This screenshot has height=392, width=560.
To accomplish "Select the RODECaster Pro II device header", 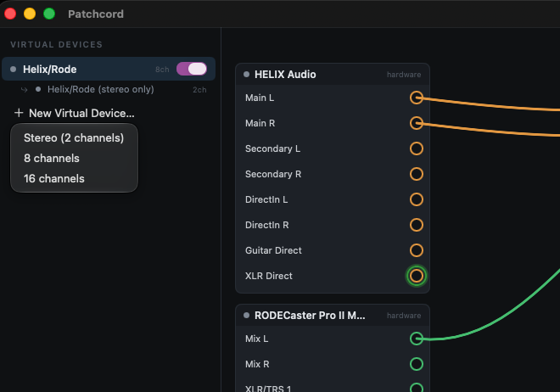I will (x=333, y=316).
